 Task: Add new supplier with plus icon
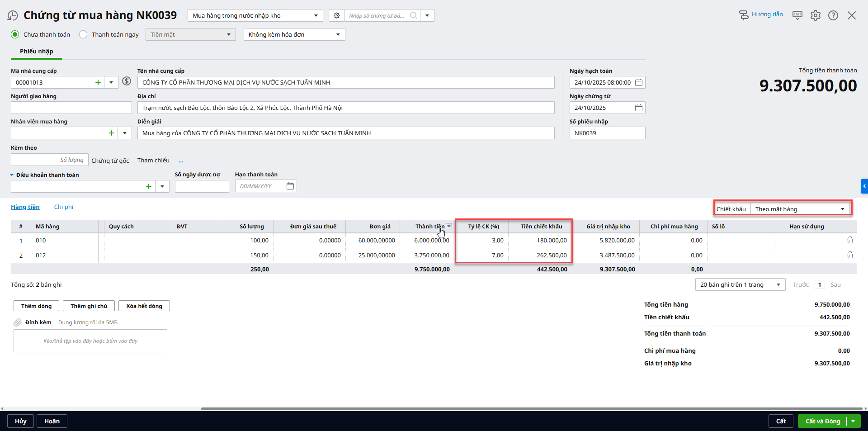pos(98,82)
